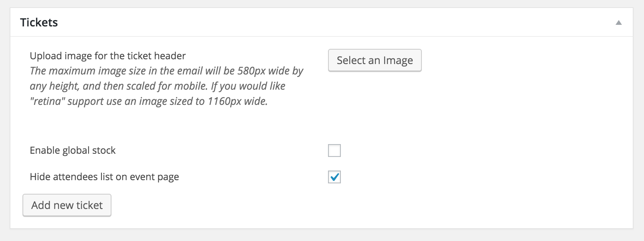Uncheck the Hide attendees list checkbox
The height and width of the screenshot is (241, 644).
[334, 177]
